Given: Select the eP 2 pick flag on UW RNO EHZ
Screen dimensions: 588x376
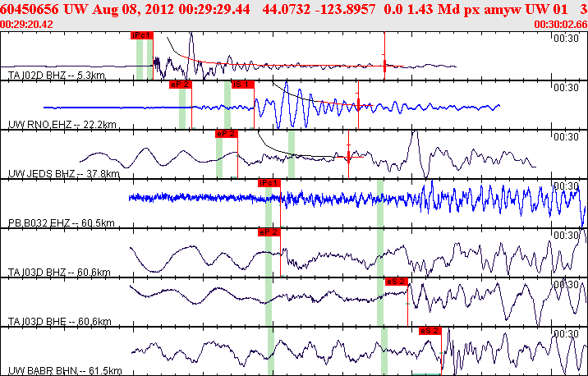Looking at the screenshot, I should pos(181,85).
